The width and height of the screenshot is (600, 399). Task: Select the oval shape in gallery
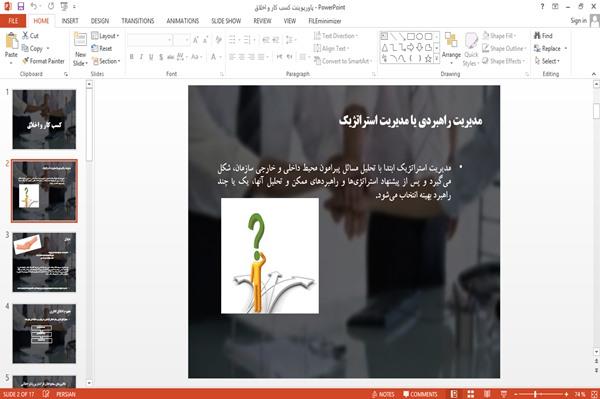420,37
